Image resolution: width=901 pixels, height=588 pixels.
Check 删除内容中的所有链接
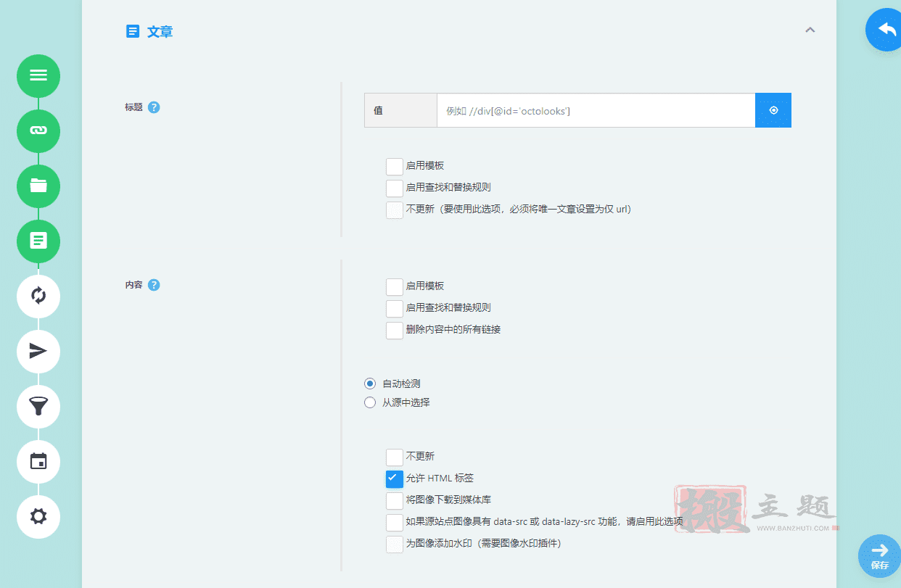(x=395, y=331)
